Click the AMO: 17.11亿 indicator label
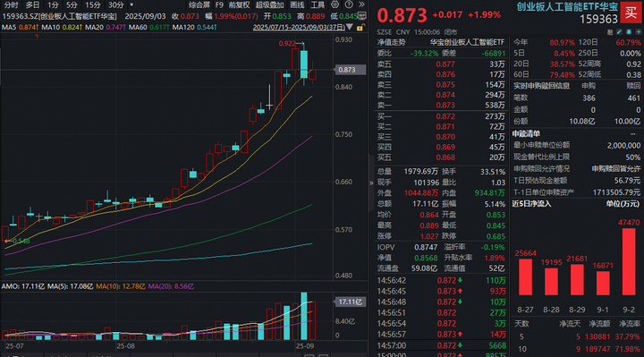This screenshot has height=357, width=644. 22,286
